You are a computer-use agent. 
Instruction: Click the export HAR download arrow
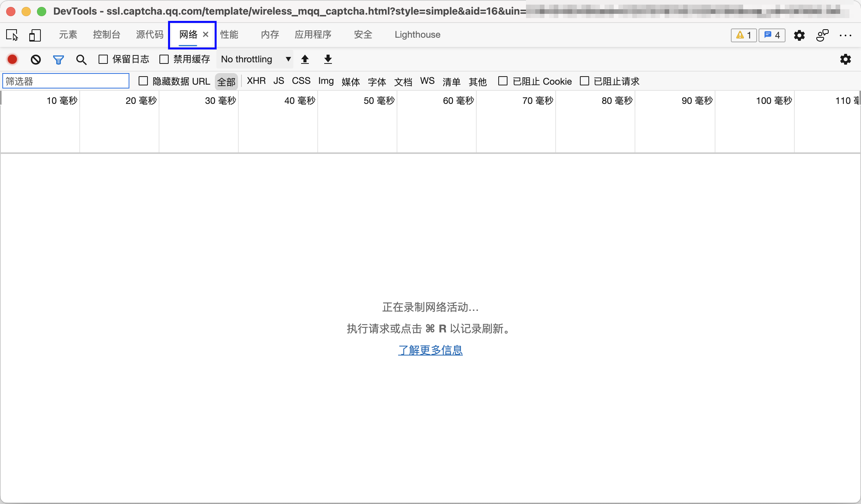[328, 59]
